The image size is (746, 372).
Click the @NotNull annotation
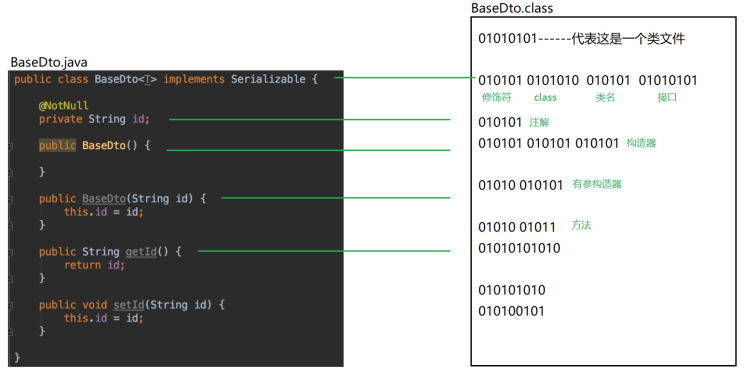point(64,106)
